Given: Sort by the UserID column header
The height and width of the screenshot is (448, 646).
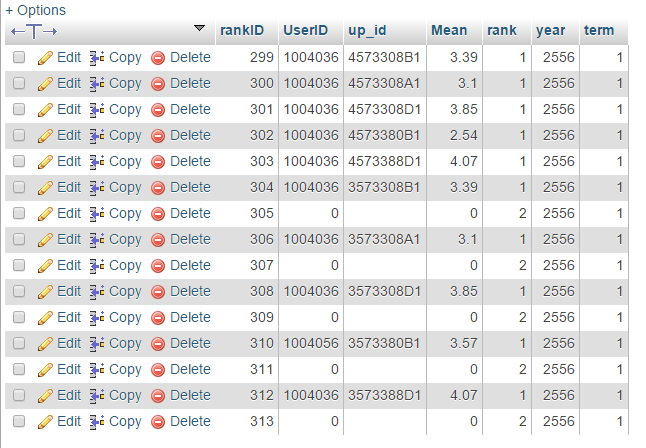Looking at the screenshot, I should pos(305,30).
